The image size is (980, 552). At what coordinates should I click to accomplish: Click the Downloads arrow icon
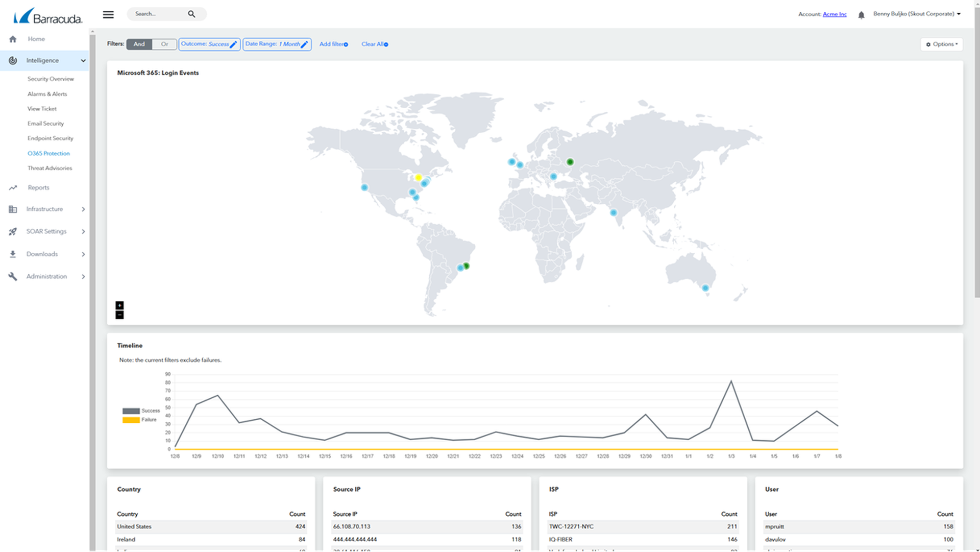[x=13, y=254]
